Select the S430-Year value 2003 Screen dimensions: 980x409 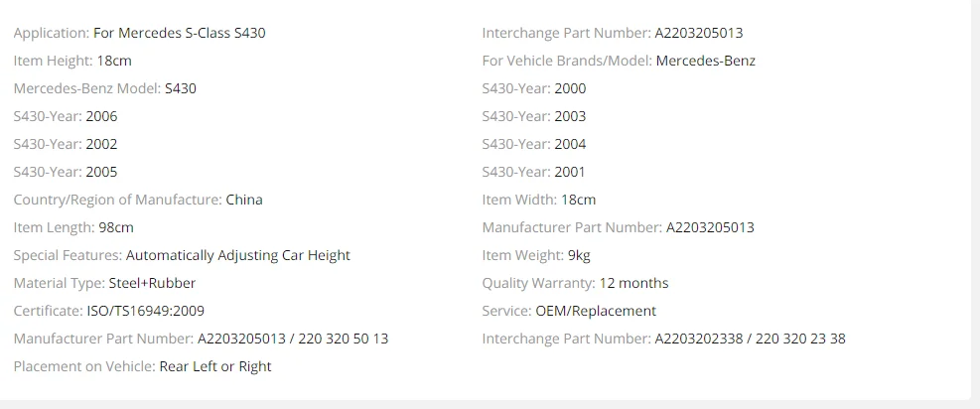[x=570, y=116]
